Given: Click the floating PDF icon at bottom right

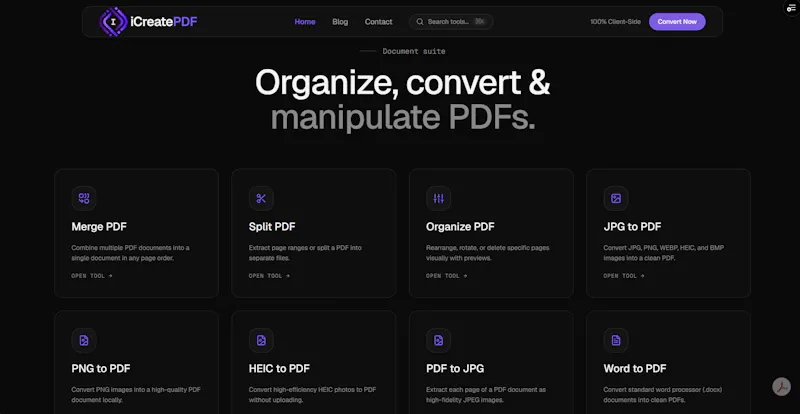Looking at the screenshot, I should click(781, 386).
